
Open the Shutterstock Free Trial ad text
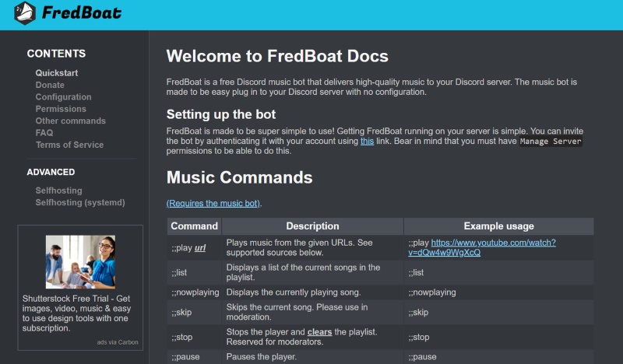tap(76, 313)
